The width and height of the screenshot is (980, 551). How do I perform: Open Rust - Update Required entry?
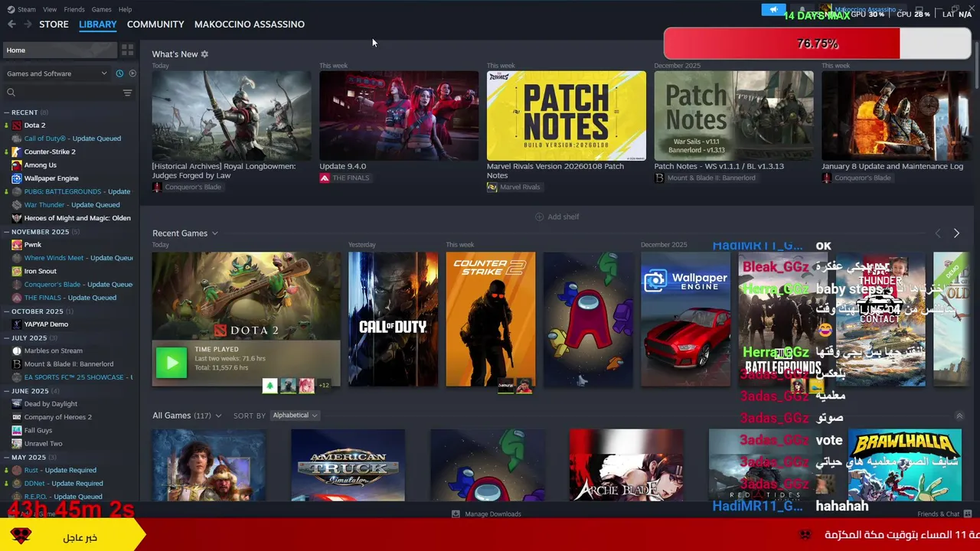pos(60,470)
